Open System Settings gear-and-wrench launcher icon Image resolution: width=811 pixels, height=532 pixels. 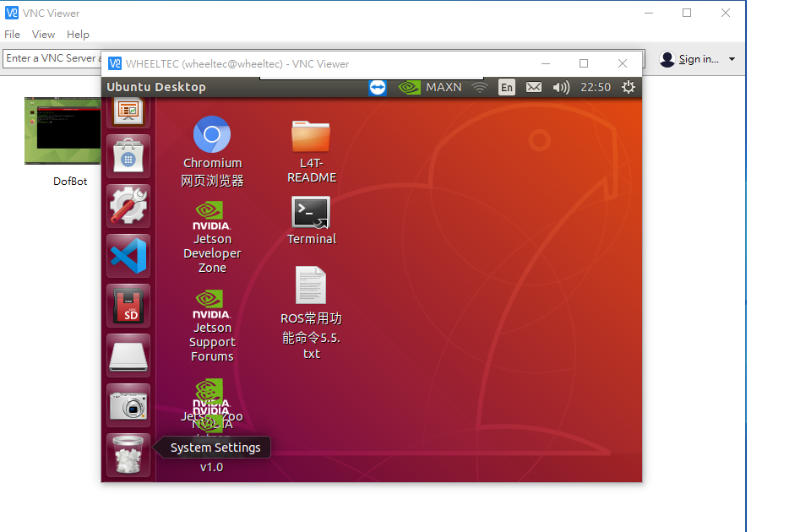pyautogui.click(x=128, y=206)
